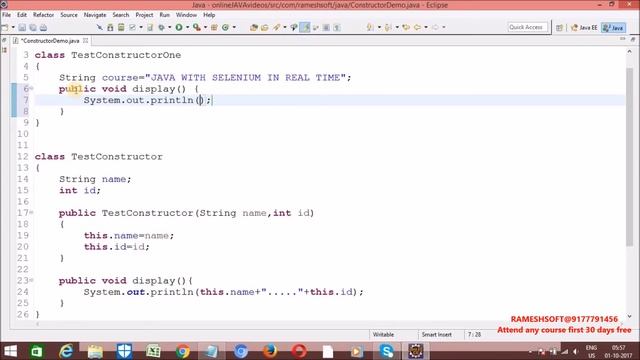This screenshot has height=360, width=640.
Task: Open the Source menu
Action: pos(69,15)
